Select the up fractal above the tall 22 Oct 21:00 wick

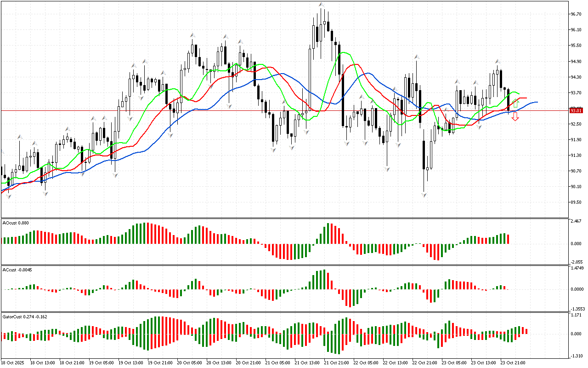[x=417, y=57]
